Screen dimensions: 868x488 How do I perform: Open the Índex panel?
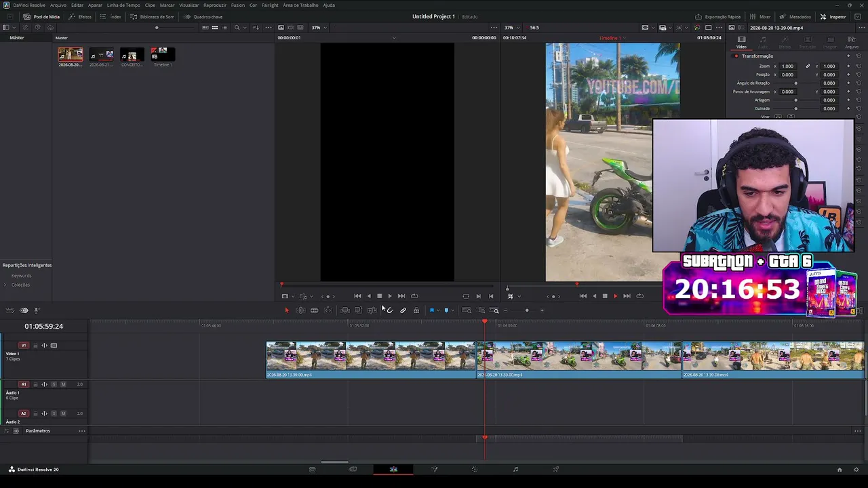(x=111, y=16)
